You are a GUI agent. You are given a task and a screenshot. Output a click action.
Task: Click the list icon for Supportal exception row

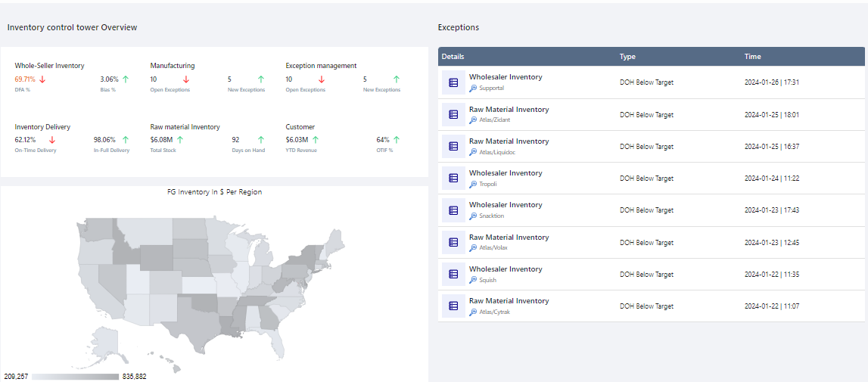[x=453, y=82]
